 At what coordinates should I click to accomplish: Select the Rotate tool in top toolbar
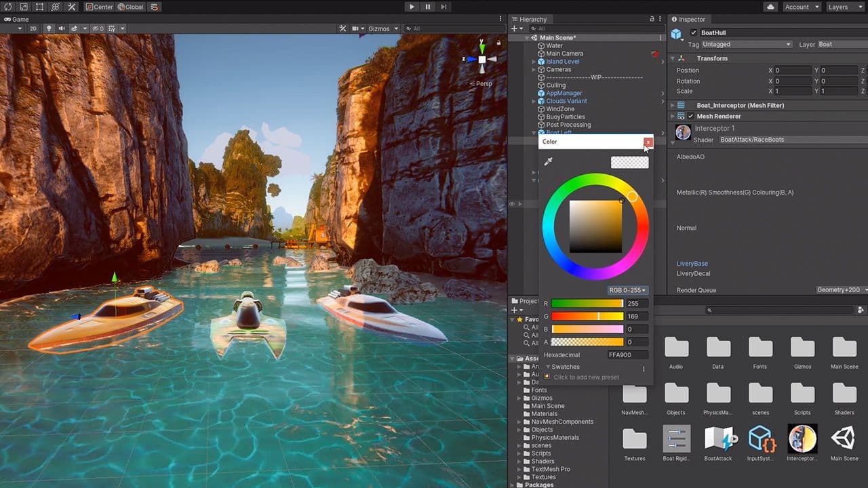coord(8,7)
